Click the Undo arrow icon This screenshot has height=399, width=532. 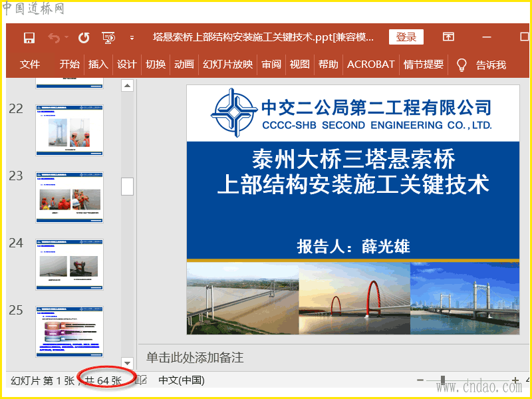[x=54, y=38]
